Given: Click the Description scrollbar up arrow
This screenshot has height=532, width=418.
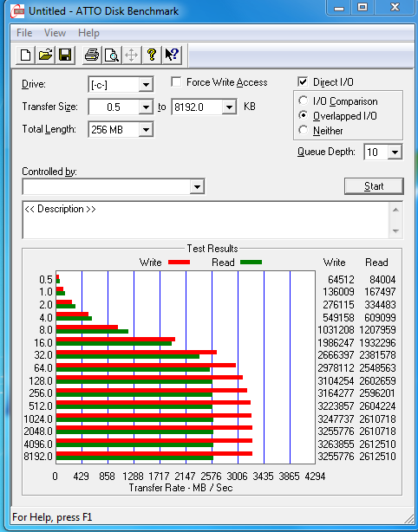Looking at the screenshot, I should (395, 210).
